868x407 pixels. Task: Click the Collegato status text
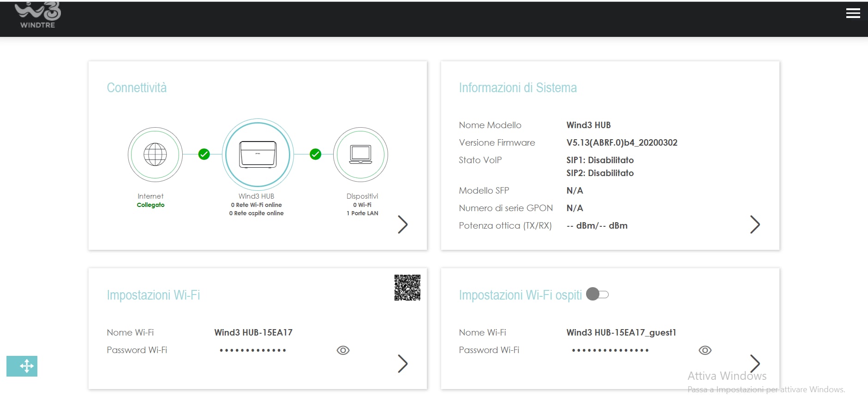coord(150,205)
